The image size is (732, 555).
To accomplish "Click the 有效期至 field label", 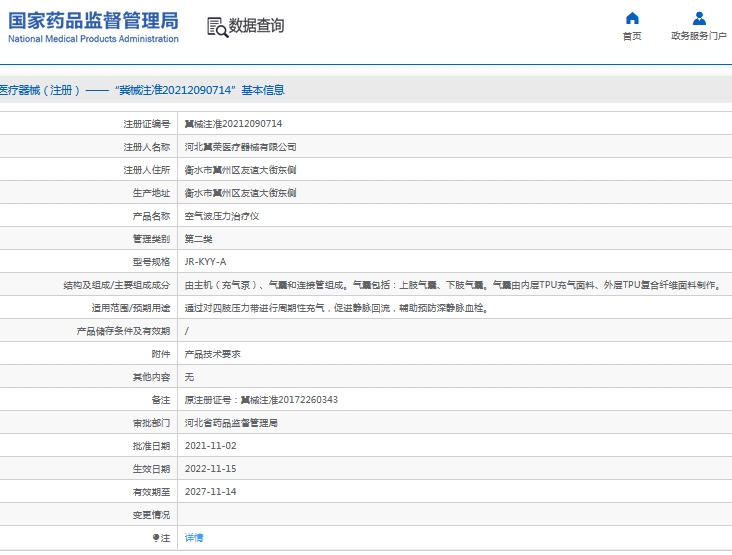I will tap(151, 492).
